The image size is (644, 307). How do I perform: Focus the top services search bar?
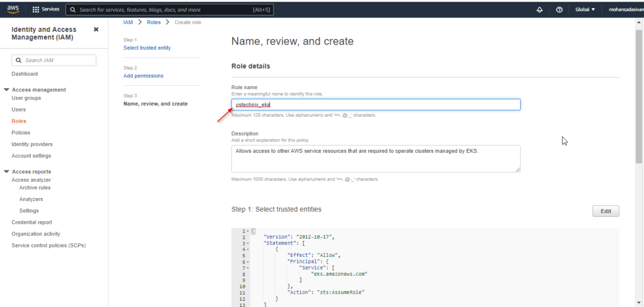pyautogui.click(x=170, y=9)
